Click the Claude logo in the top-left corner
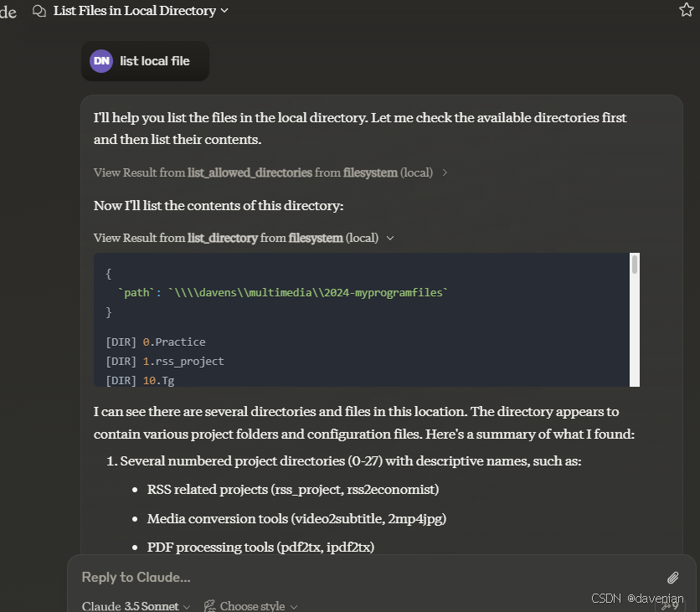The height and width of the screenshot is (612, 700). 8,12
